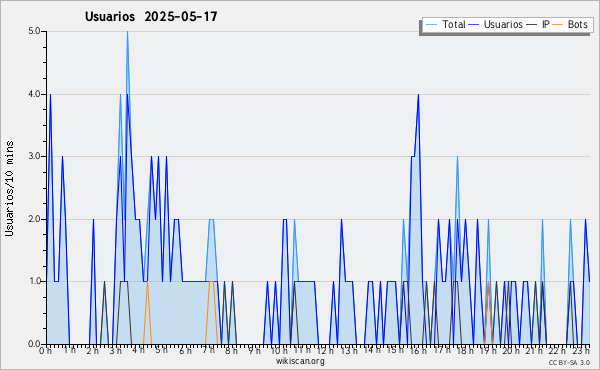Click the 2 h x-axis label
This screenshot has height=370, width=600.
point(92,351)
